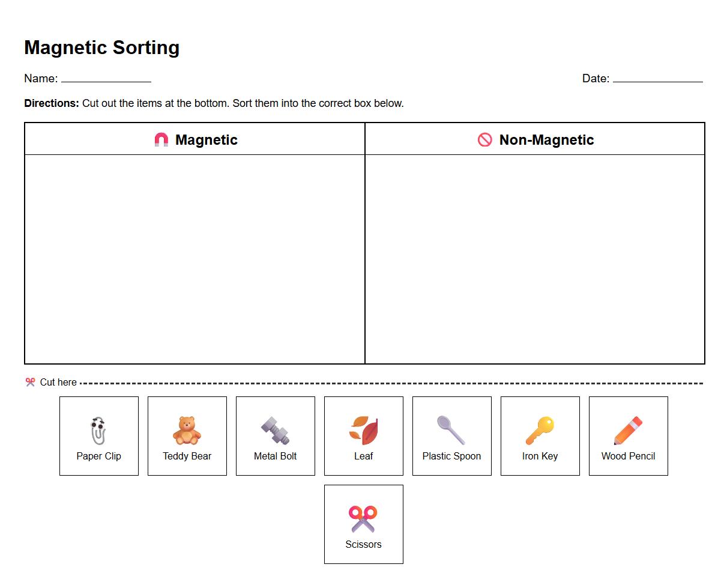Screen dimensions: 727x588
Task: Click the Cut here label
Action: 58,382
